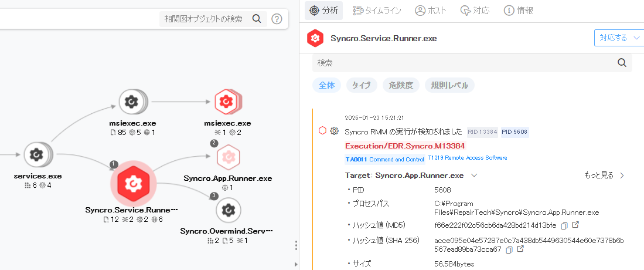Toggle the 全体 filter chip

(x=326, y=85)
